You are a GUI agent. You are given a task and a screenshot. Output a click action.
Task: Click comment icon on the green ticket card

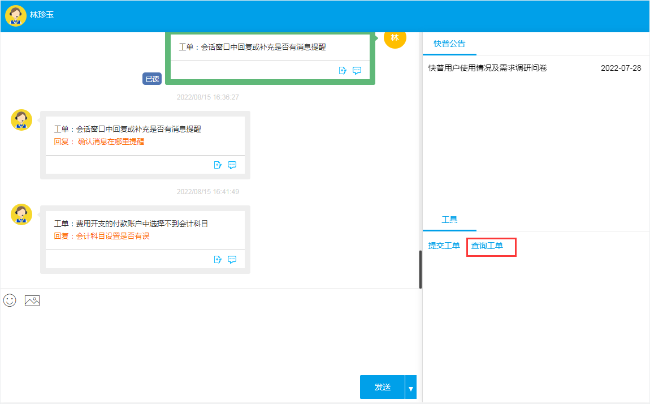tap(357, 71)
